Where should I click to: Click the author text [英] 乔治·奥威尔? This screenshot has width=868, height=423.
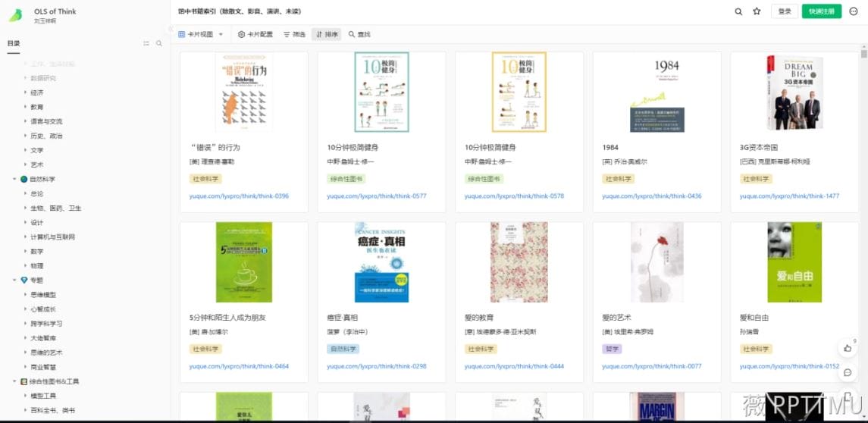tap(625, 161)
